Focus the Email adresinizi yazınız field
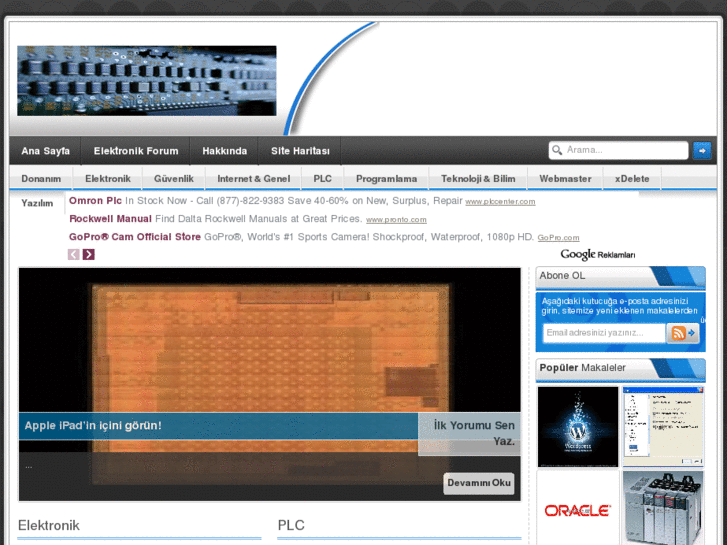 click(x=604, y=333)
